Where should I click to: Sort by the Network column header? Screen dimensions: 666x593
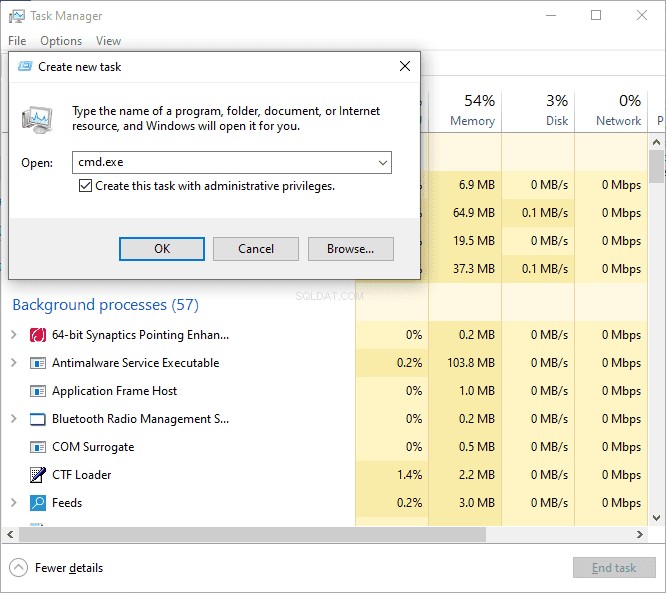pos(611,111)
